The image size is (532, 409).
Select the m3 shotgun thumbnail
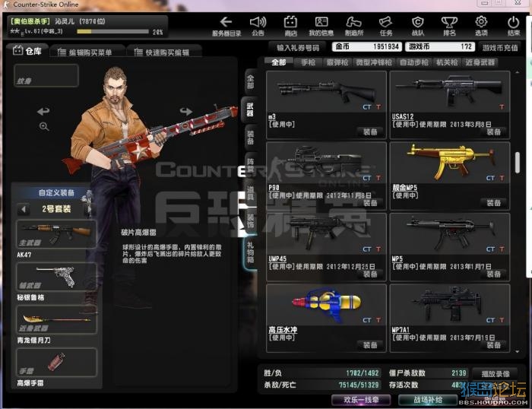point(326,92)
